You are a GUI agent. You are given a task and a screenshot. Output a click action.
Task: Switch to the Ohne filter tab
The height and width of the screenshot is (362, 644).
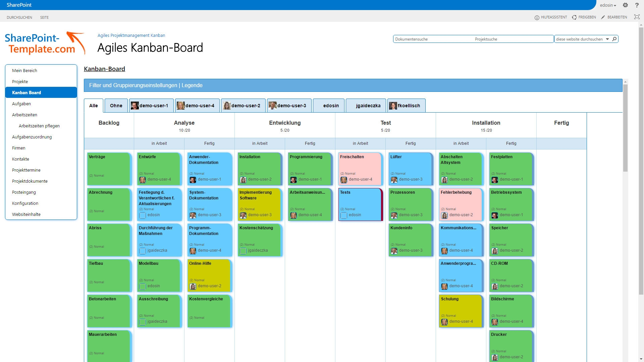coord(116,106)
